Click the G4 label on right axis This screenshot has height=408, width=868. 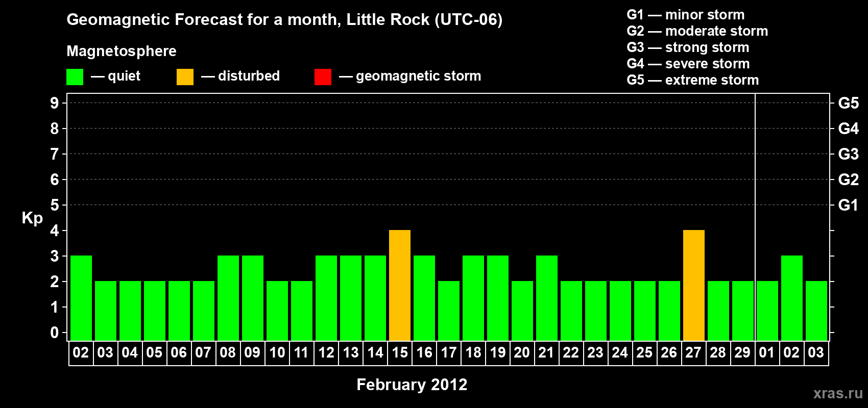coord(848,129)
